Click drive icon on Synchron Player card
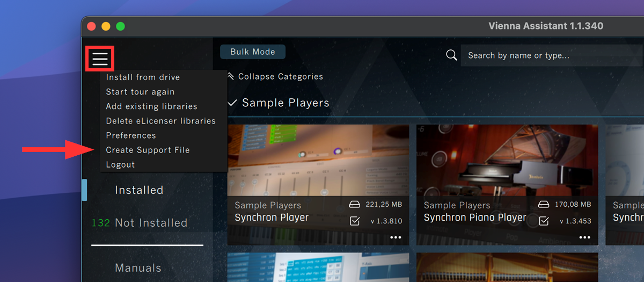Viewport: 644px width, 282px height. pos(355,204)
